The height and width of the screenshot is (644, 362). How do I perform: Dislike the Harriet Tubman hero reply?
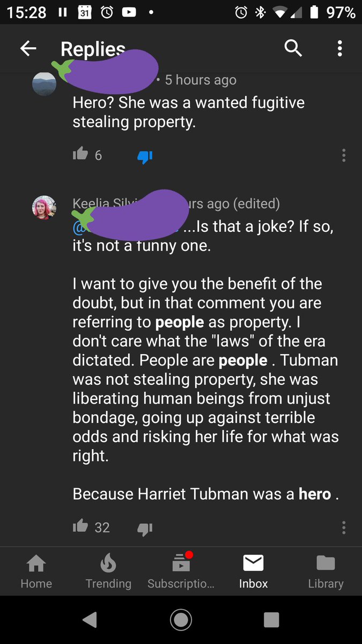tap(145, 529)
